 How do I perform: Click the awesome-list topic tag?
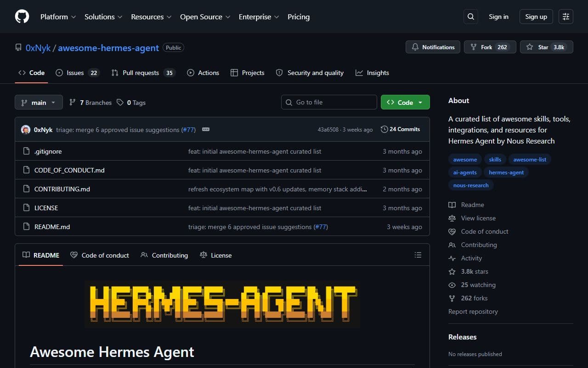(x=530, y=160)
